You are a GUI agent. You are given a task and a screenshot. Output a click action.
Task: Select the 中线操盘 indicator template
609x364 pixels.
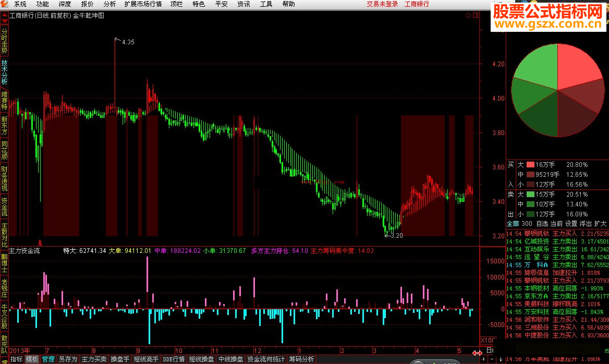point(230,359)
